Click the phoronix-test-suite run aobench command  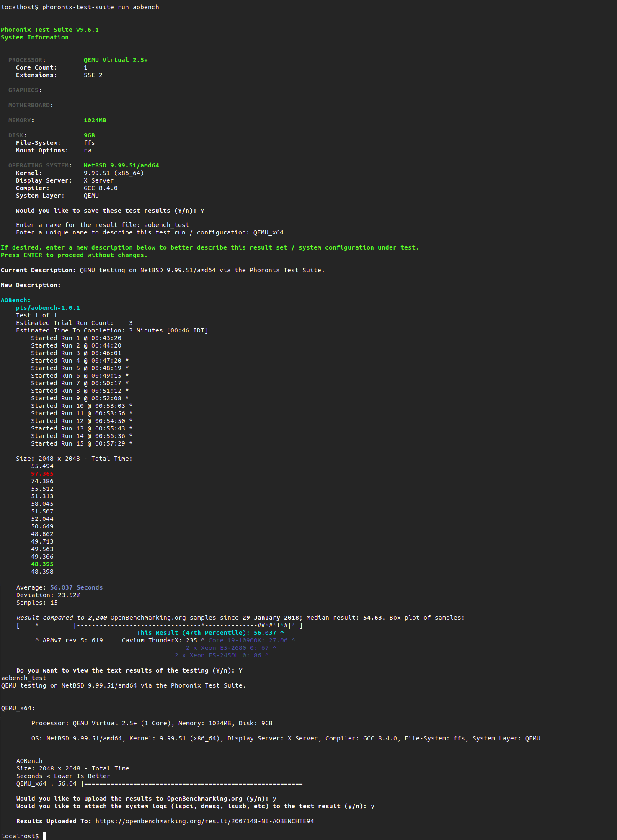[101, 7]
